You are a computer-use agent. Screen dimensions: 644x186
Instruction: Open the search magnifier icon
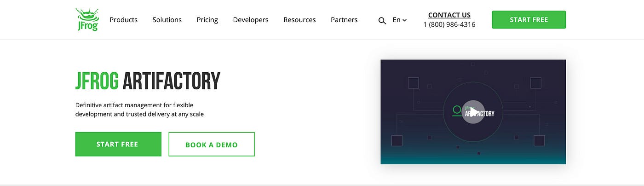(382, 21)
